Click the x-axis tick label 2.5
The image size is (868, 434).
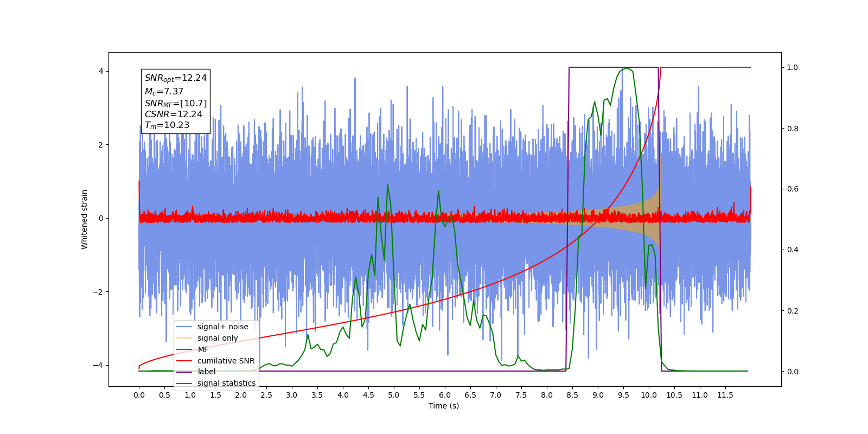click(x=266, y=395)
